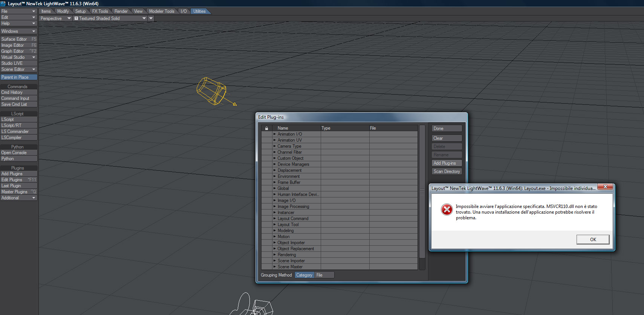
Task: Expand the Animation I/O category
Action: pyautogui.click(x=275, y=134)
